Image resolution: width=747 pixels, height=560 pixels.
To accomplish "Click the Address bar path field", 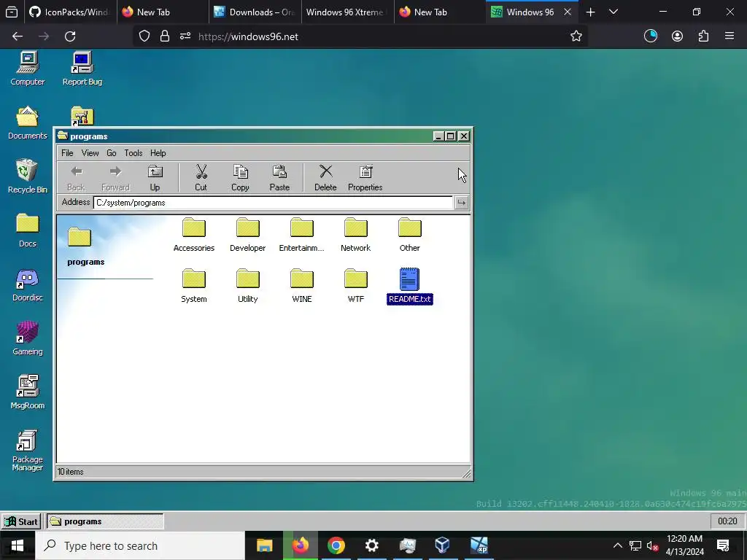I will click(273, 203).
